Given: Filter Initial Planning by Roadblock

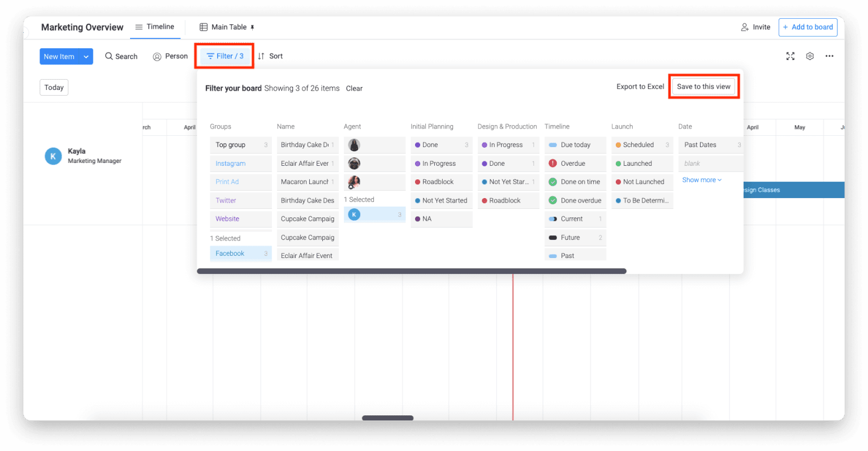Looking at the screenshot, I should [x=441, y=182].
